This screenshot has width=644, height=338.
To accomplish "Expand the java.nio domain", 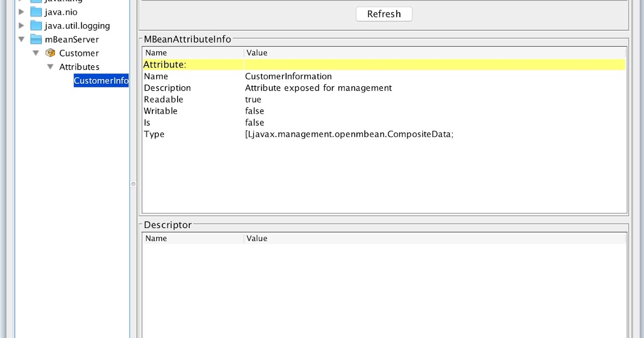I will click(x=20, y=12).
